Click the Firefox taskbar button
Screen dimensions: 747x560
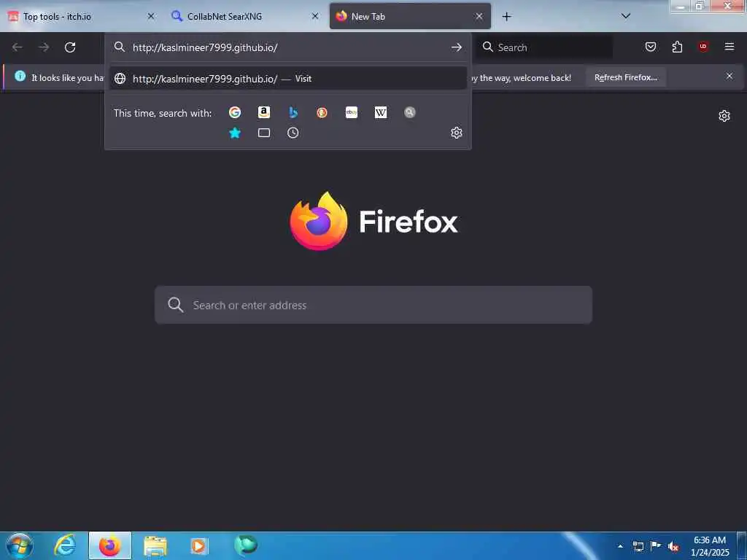pos(110,545)
